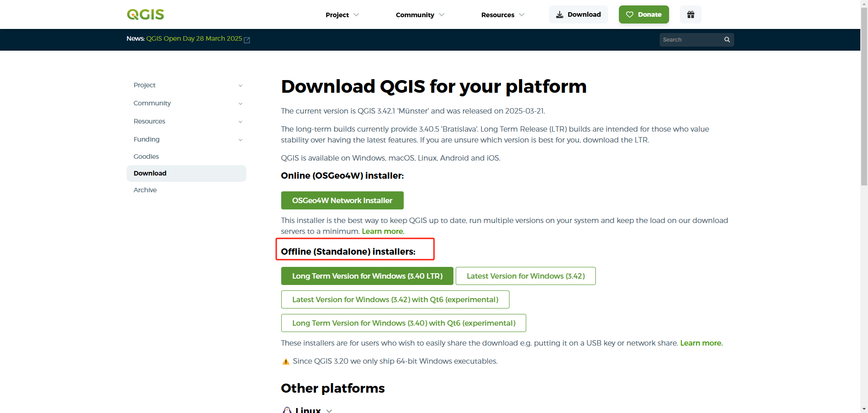Click the 'Online (OSGeo4W) installer:' heading
This screenshot has width=868, height=413.
pos(342,176)
